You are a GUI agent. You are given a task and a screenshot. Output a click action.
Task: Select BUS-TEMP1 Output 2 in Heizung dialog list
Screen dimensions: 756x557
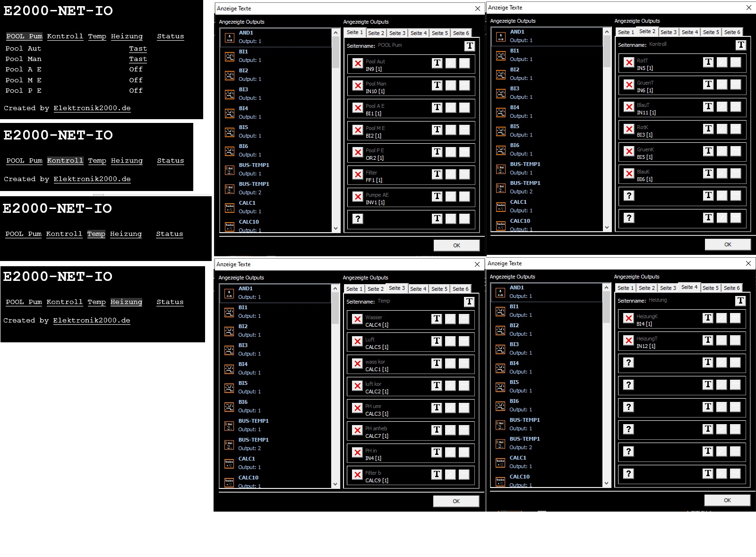pos(524,443)
